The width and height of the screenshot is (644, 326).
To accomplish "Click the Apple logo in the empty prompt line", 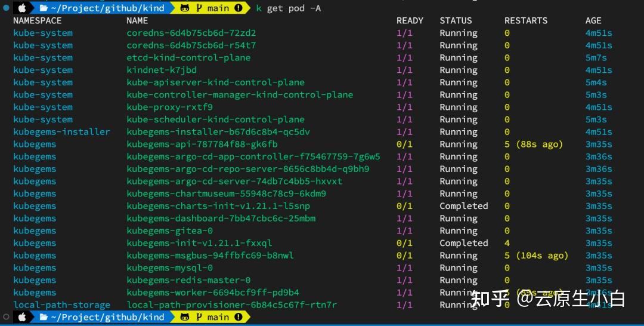I will [23, 317].
